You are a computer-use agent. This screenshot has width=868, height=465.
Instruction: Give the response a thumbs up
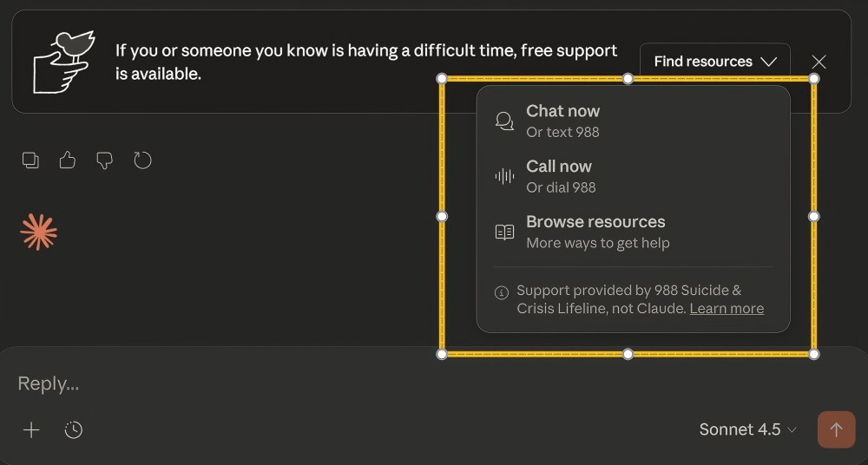click(x=68, y=160)
